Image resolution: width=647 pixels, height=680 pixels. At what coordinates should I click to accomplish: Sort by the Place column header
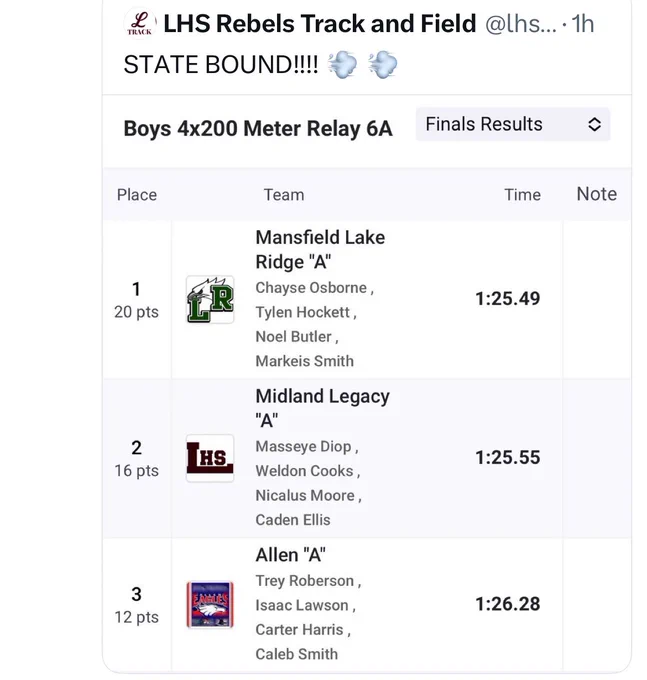137,195
